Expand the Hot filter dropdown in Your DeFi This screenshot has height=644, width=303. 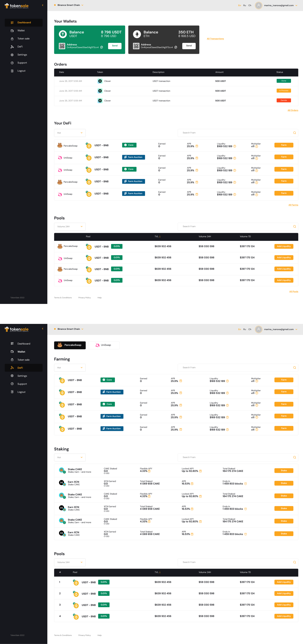coord(70,133)
